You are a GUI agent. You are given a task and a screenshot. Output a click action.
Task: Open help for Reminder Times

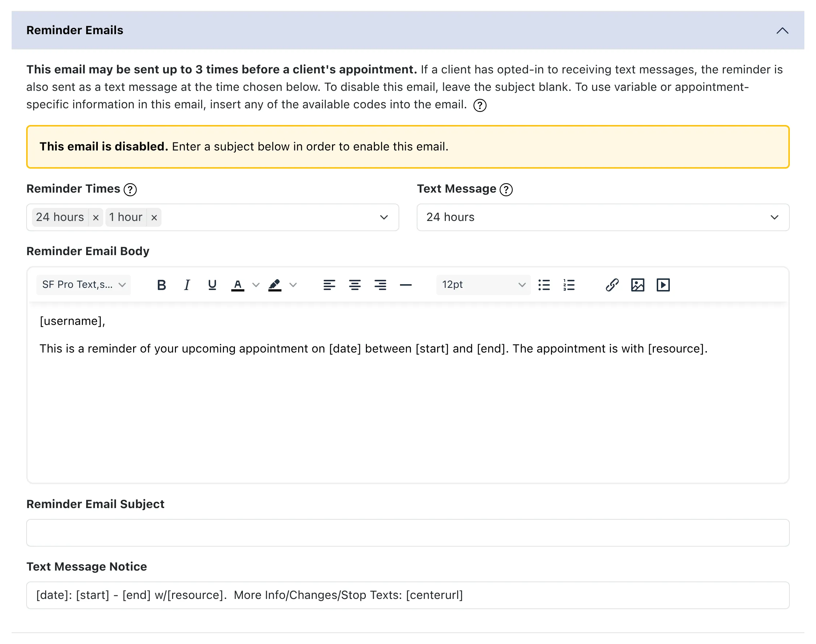130,190
